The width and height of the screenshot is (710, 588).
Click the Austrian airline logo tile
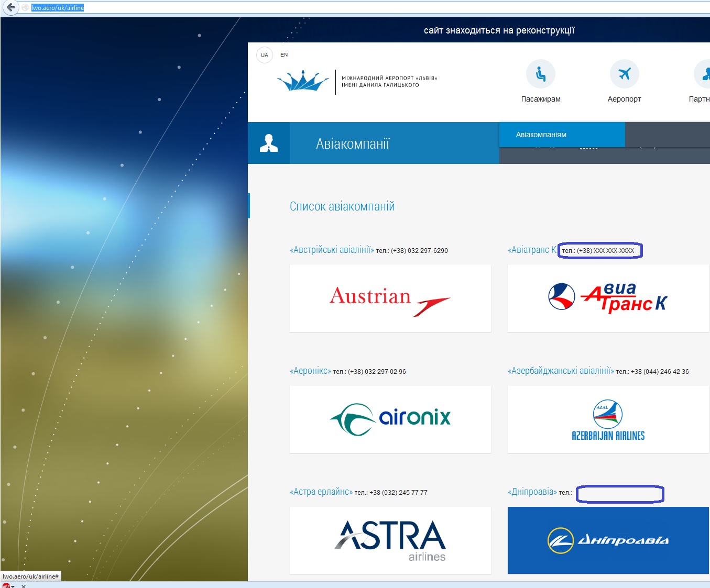click(x=390, y=298)
